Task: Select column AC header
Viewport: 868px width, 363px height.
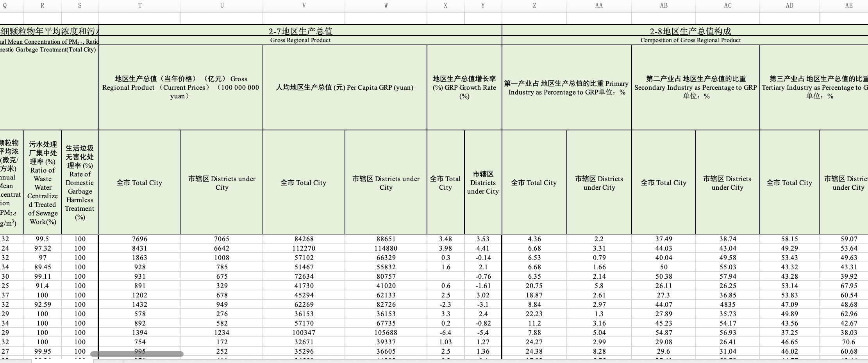Action: (728, 5)
